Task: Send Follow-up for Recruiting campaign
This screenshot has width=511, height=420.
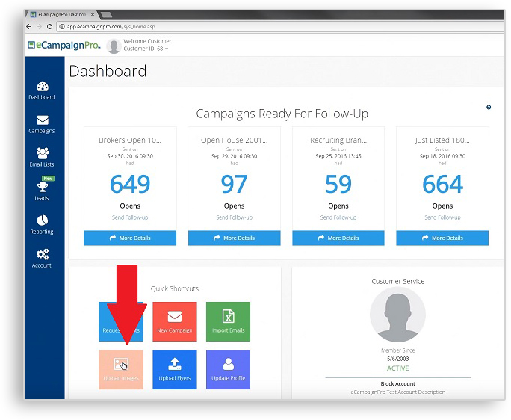Action: coord(338,217)
